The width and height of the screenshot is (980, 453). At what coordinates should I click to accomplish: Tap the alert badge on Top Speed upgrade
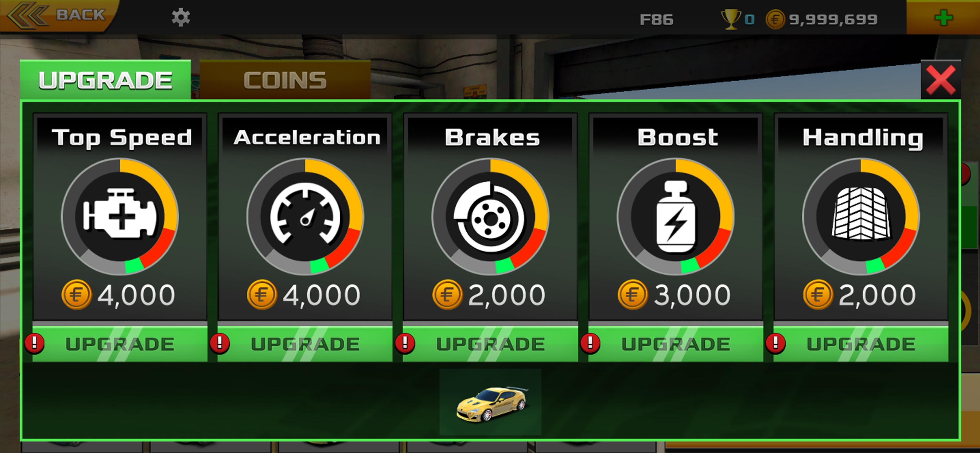[35, 343]
